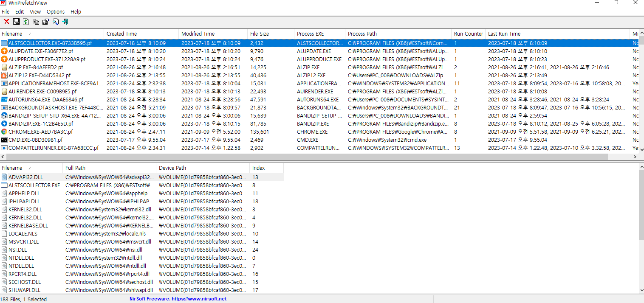Click the WinPrefetchView title bar app icon

pyautogui.click(x=3, y=3)
